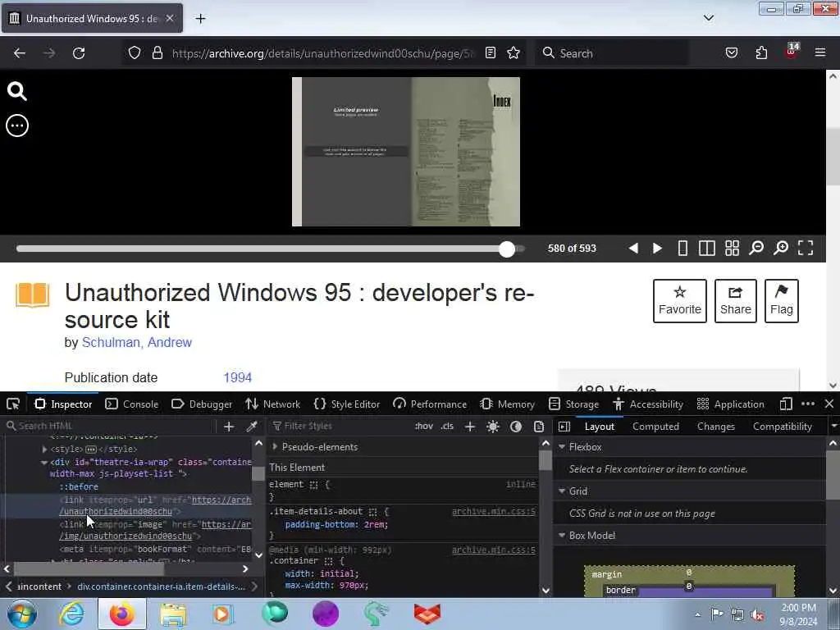
Task: Open Accessibility devtools tab
Action: click(648, 404)
